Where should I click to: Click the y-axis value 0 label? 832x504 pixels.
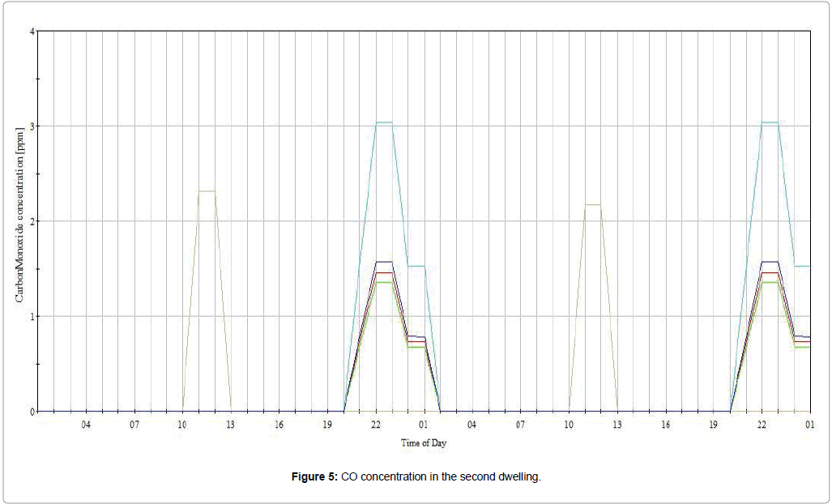point(32,411)
